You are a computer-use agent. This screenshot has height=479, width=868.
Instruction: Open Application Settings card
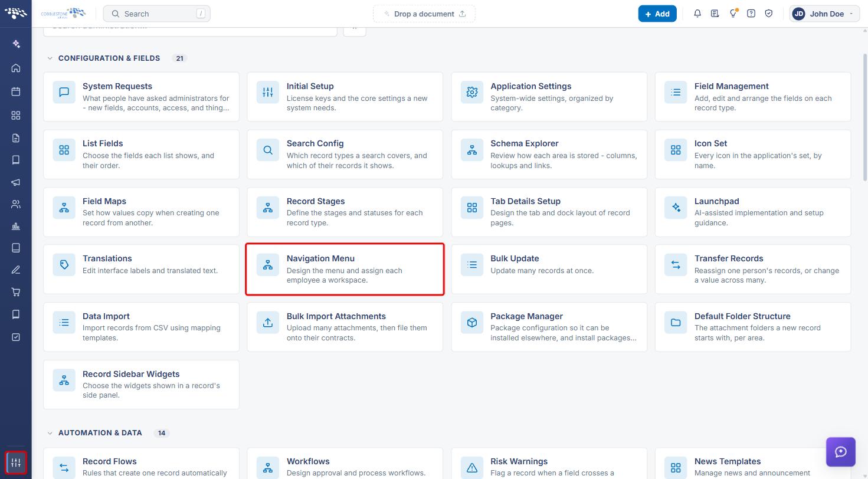pyautogui.click(x=549, y=97)
